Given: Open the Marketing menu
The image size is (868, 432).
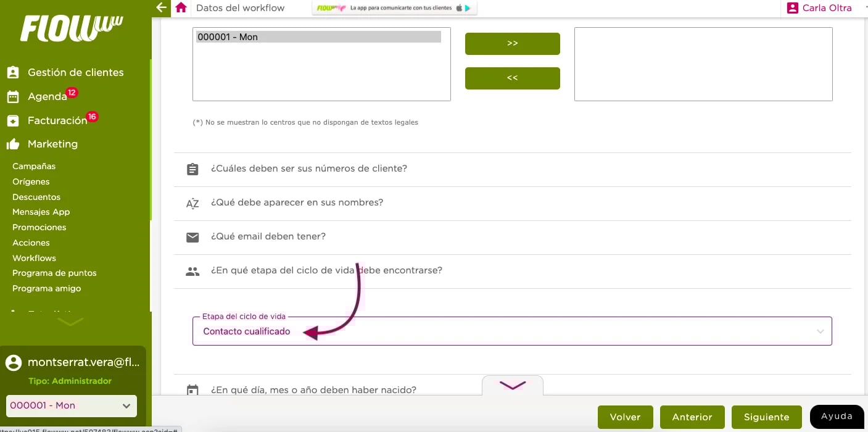Looking at the screenshot, I should [x=52, y=144].
